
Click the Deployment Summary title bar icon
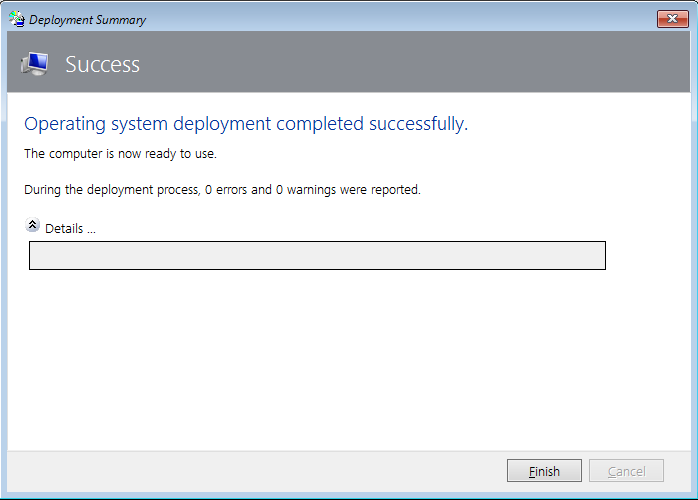16,19
